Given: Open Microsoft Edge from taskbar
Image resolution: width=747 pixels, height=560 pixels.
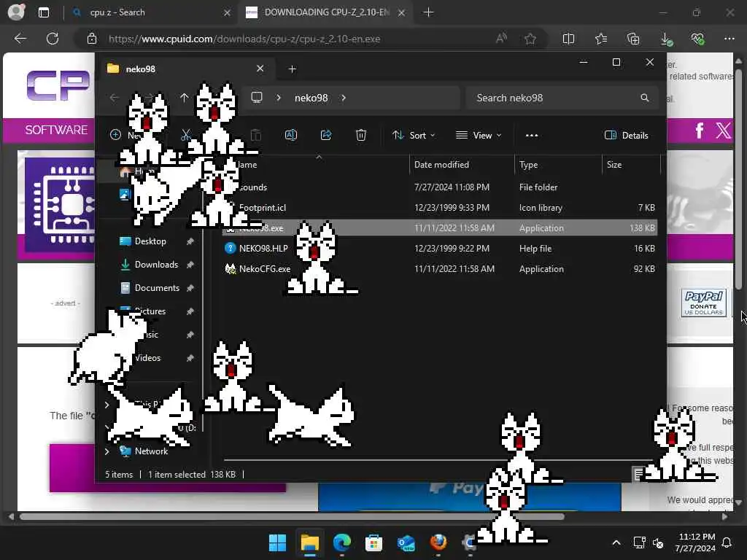Looking at the screenshot, I should tap(342, 542).
